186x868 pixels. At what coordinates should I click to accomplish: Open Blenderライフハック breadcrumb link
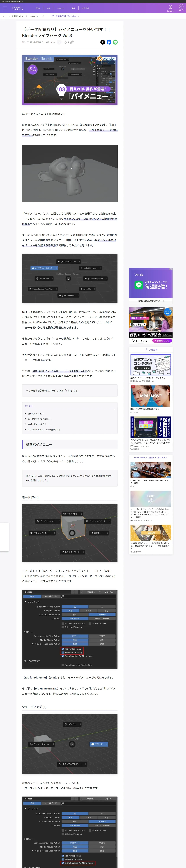click(x=37, y=16)
